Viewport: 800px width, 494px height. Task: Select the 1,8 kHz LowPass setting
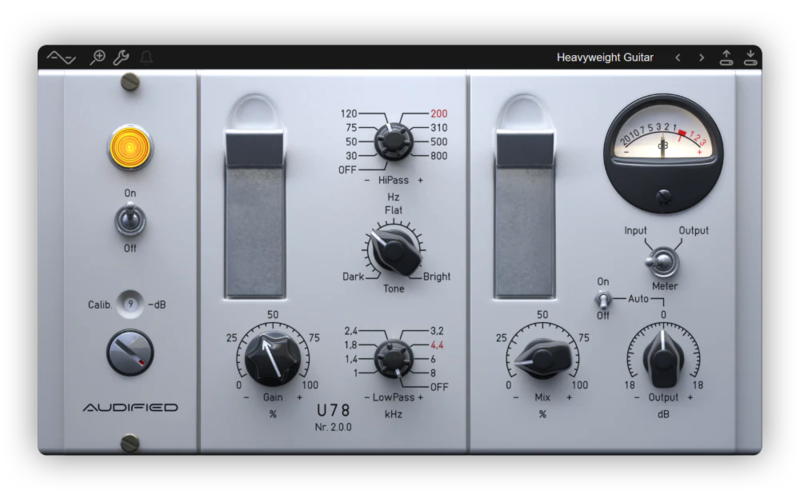click(351, 345)
